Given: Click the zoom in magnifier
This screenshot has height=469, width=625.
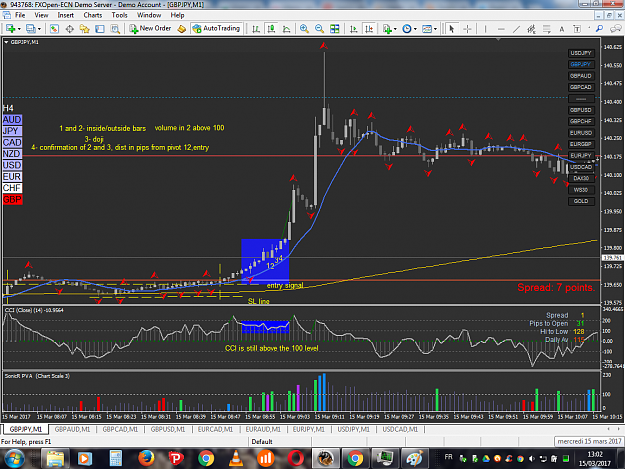Looking at the screenshot, I should click(304, 29).
